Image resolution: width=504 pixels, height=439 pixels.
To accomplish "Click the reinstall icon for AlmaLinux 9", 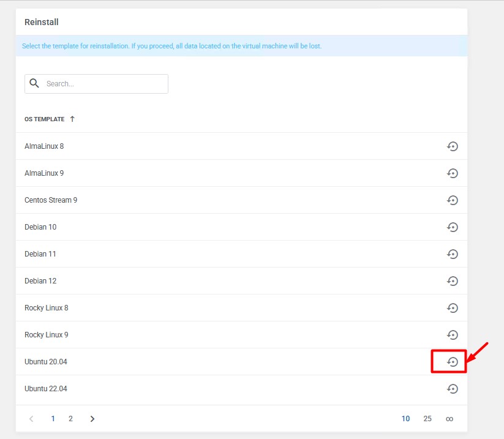I will (x=452, y=173).
